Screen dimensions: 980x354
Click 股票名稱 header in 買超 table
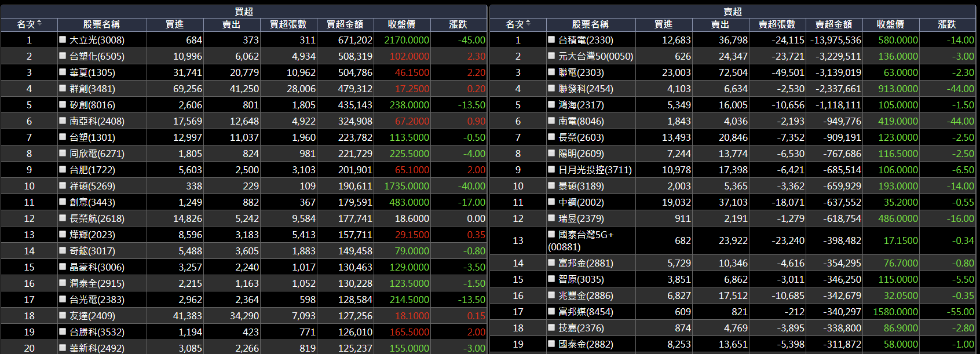pyautogui.click(x=102, y=24)
